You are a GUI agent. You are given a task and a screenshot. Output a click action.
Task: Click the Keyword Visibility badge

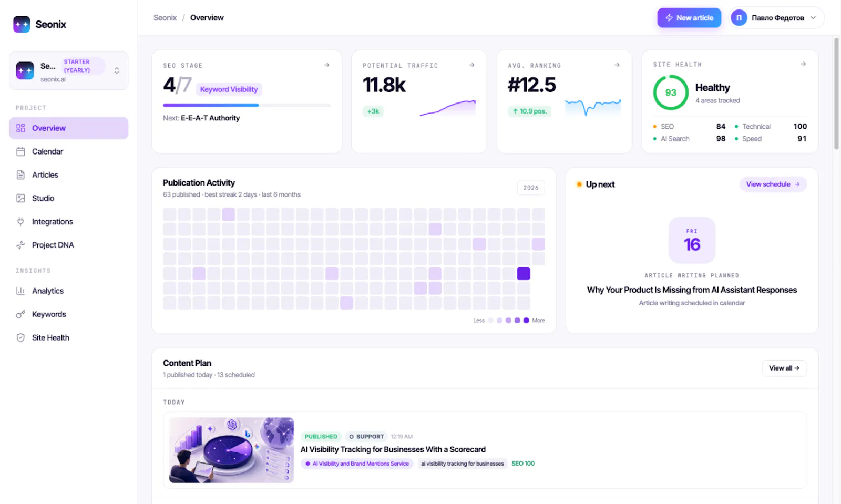(x=229, y=89)
